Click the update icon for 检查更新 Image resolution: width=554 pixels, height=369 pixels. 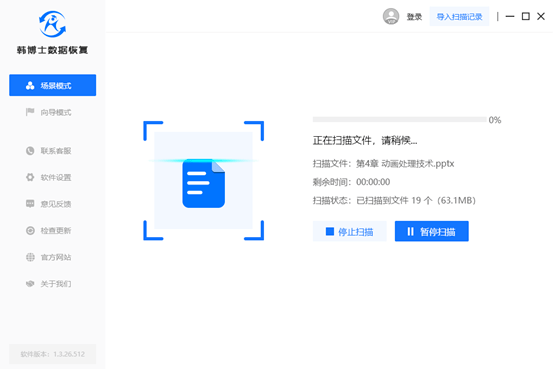pos(30,230)
